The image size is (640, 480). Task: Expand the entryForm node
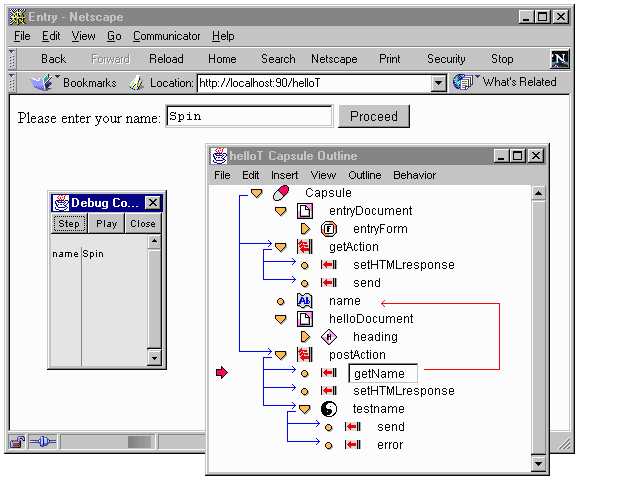coord(305,229)
